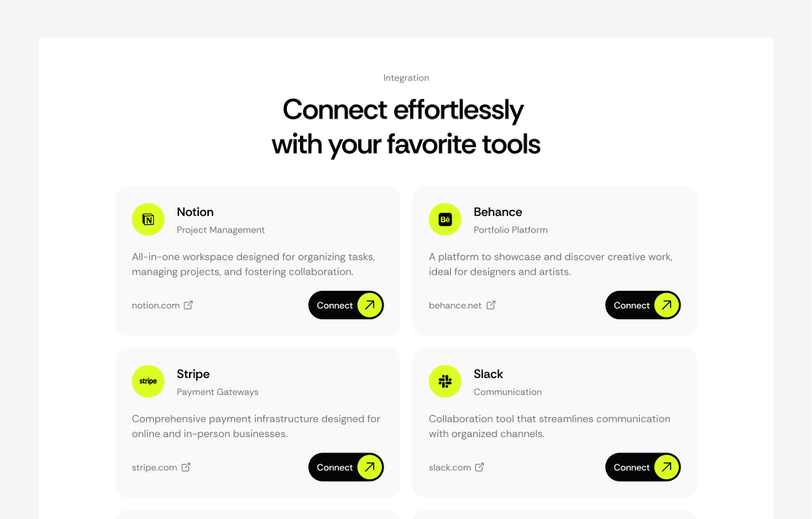The image size is (812, 519).
Task: Connect the Behance integration
Action: tap(643, 305)
